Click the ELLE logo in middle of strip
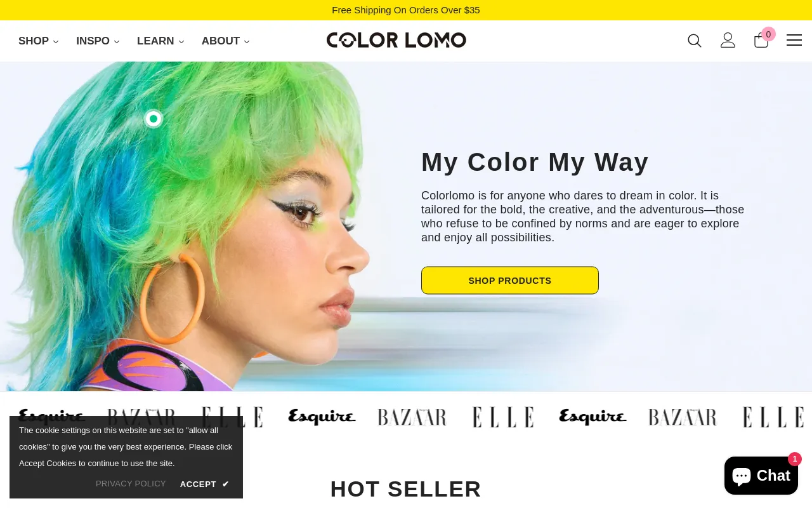The width and height of the screenshot is (812, 508). [x=503, y=417]
